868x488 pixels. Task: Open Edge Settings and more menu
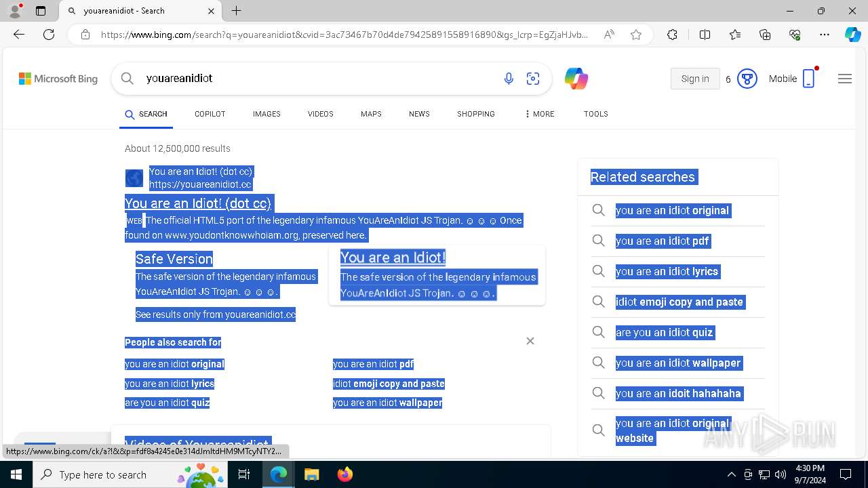pos(825,35)
